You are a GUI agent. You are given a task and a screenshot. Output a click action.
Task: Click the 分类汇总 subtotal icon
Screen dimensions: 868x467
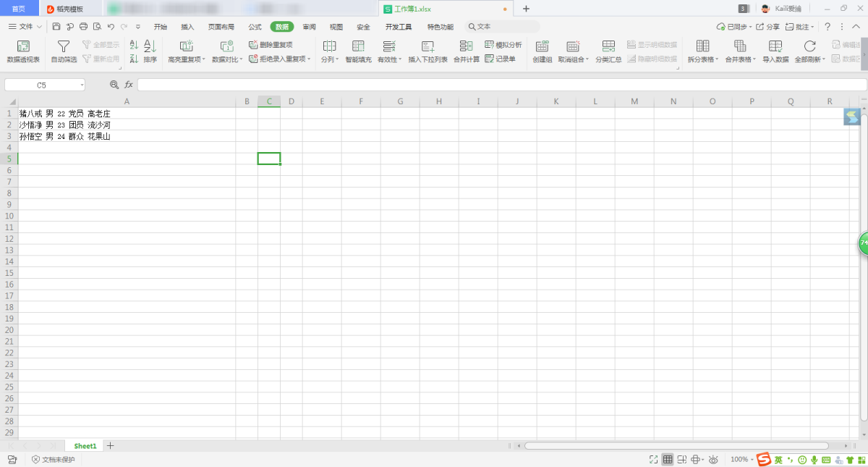point(608,46)
